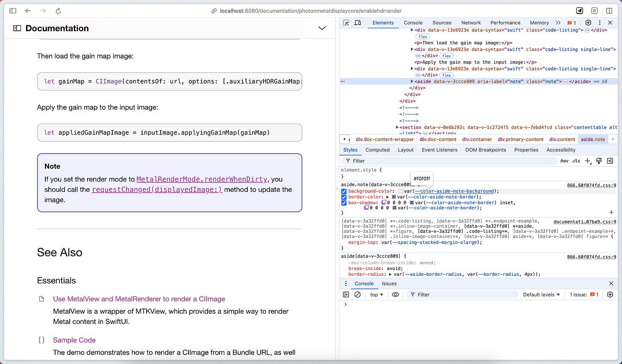Expand the border-color shorthand triangle
This screenshot has width=622, height=364.
coord(388,197)
